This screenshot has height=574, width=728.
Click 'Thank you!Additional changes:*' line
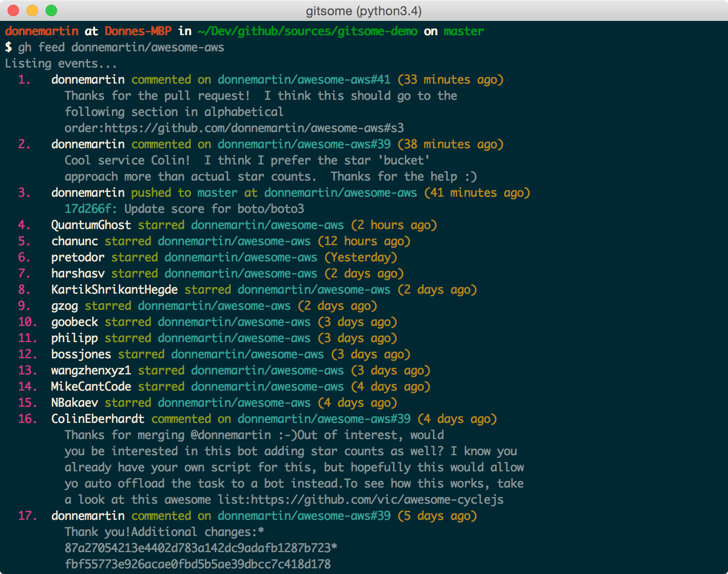(x=164, y=532)
